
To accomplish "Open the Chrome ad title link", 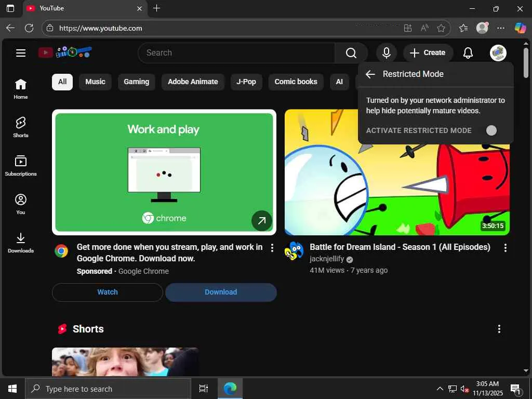I will point(170,253).
